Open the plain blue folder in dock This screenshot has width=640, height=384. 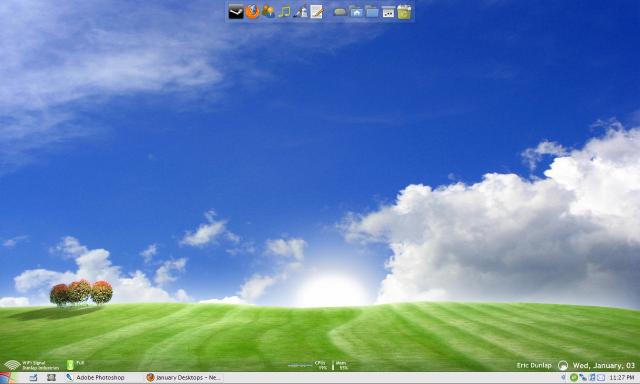pos(372,12)
